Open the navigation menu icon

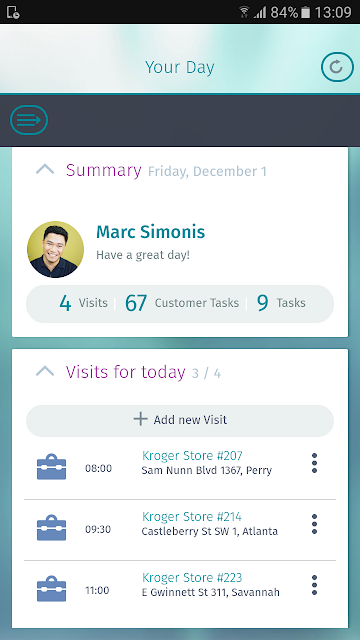coord(29,120)
